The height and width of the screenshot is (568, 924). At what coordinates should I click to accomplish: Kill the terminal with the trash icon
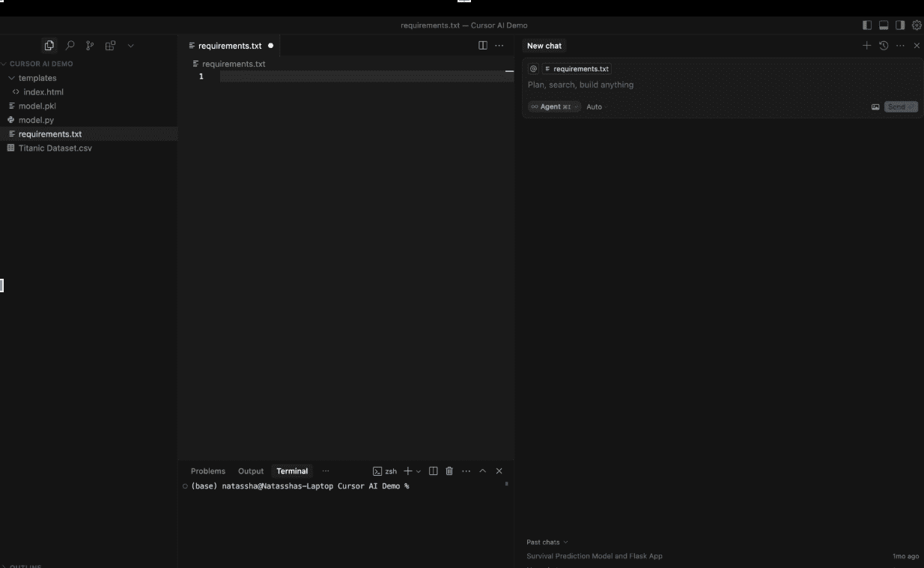pos(449,471)
